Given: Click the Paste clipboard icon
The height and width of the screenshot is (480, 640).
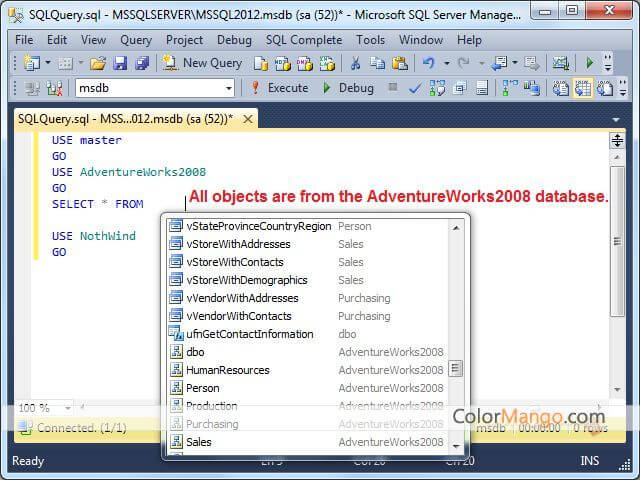Looking at the screenshot, I should pyautogui.click(x=399, y=63).
